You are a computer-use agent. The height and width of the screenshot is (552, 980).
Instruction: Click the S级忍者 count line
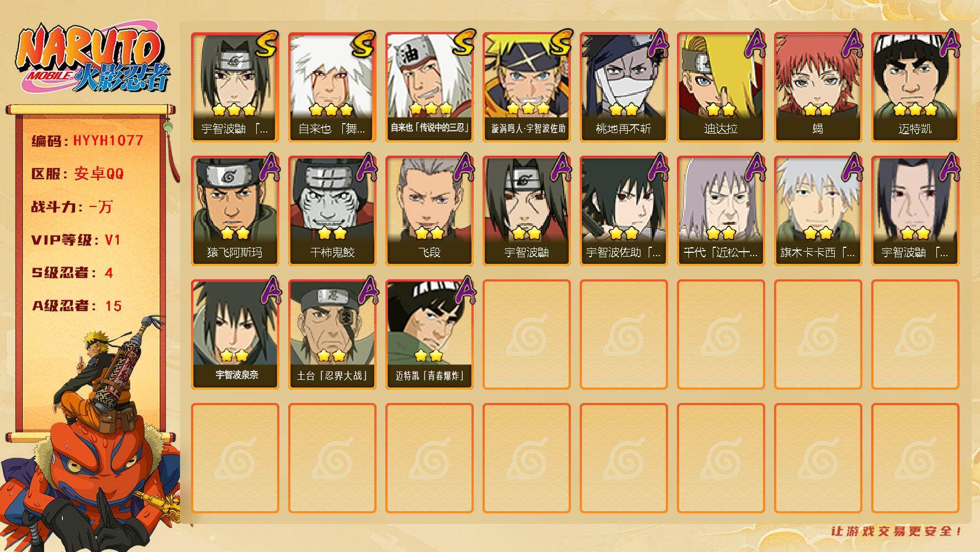coord(72,273)
